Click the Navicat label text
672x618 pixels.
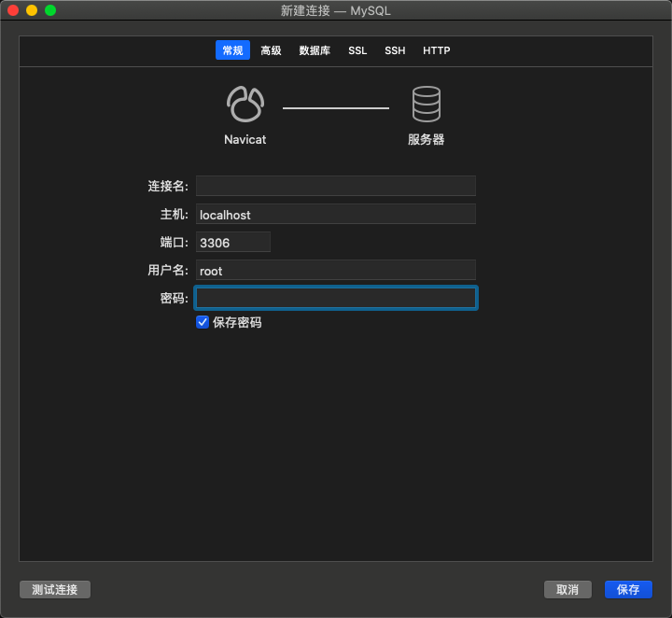(245, 139)
